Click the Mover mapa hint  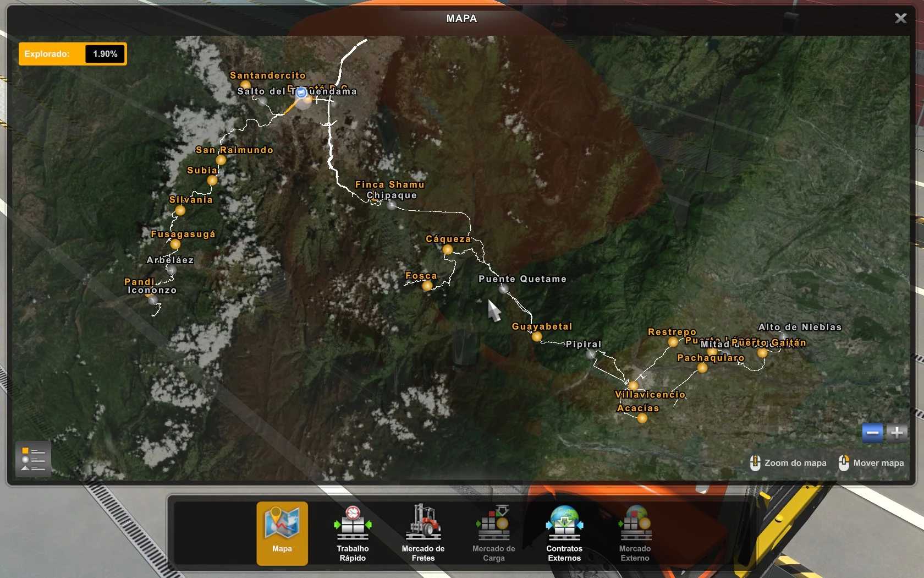pyautogui.click(x=871, y=463)
